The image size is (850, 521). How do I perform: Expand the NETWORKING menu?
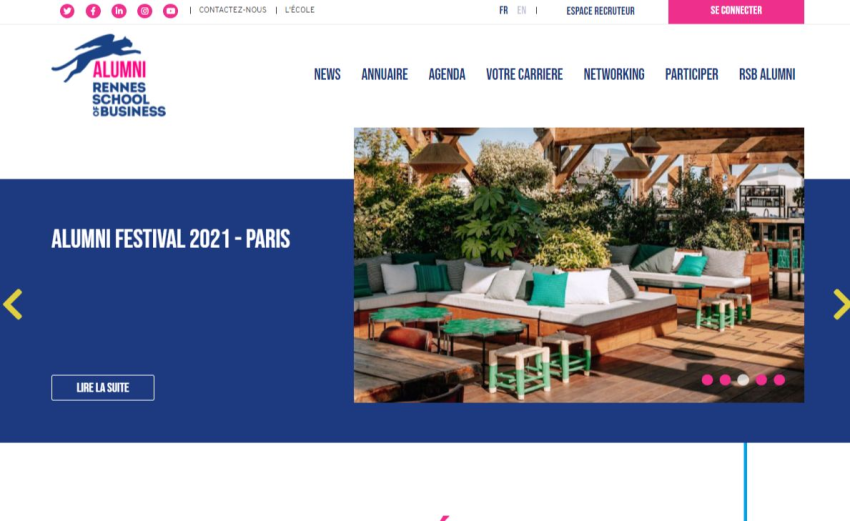614,74
